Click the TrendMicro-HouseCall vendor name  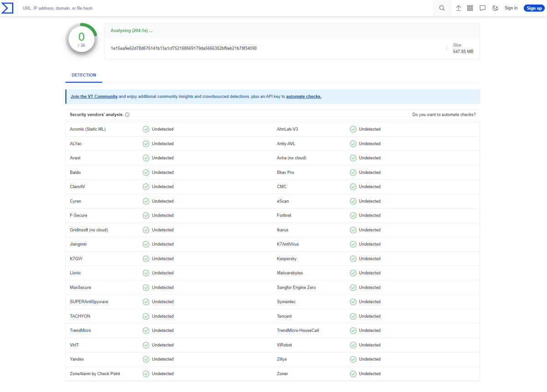[298, 331]
